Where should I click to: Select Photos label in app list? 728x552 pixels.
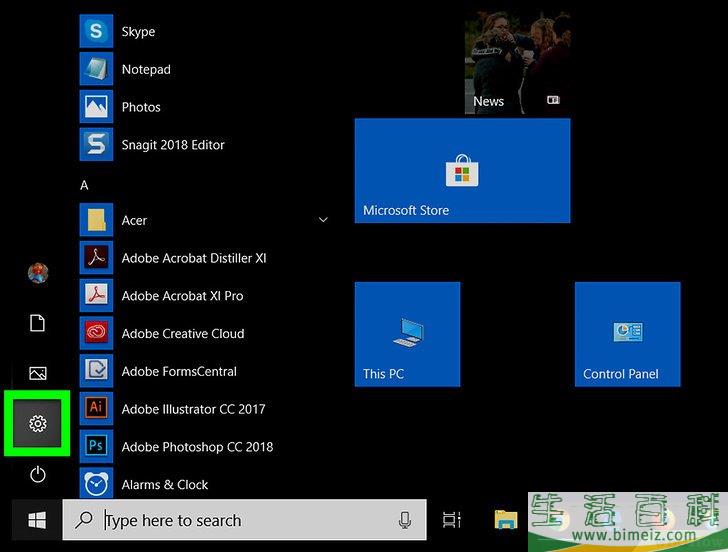141,107
